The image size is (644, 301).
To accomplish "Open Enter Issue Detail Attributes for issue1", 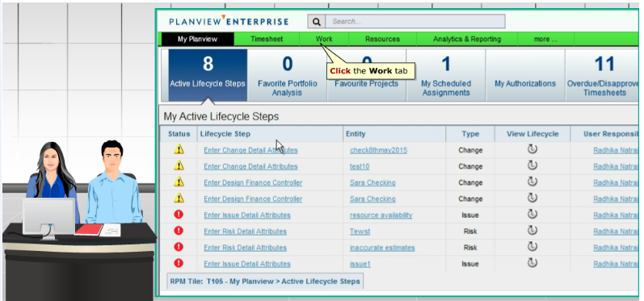I will click(x=247, y=264).
